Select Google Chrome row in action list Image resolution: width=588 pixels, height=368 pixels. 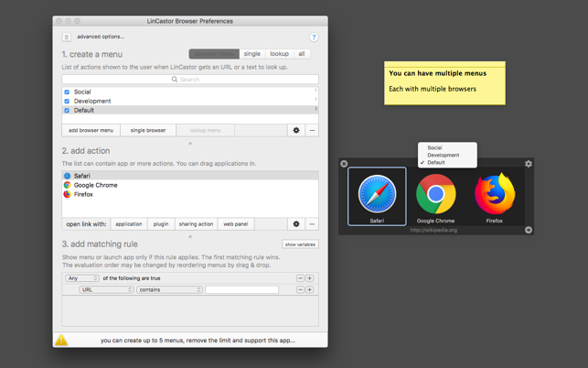(x=190, y=185)
